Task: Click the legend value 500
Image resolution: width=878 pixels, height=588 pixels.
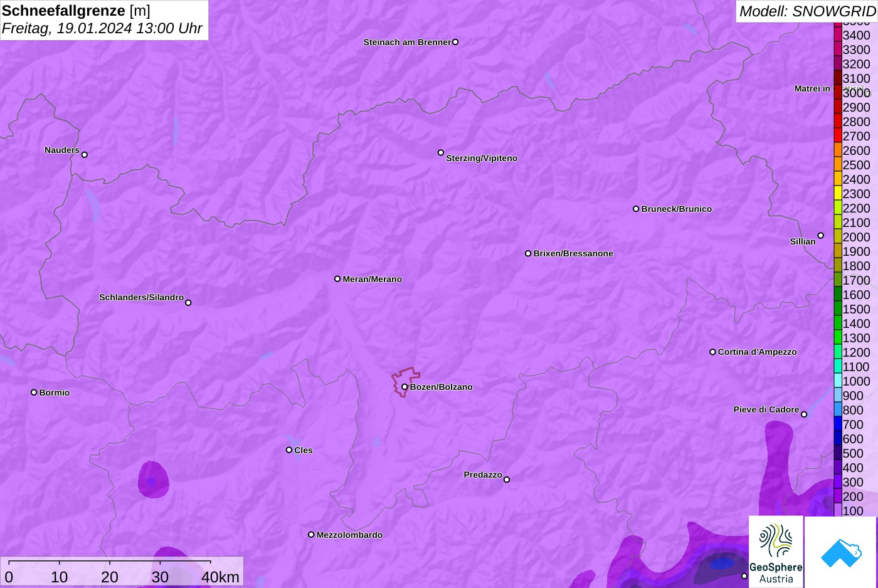Action: tap(853, 453)
